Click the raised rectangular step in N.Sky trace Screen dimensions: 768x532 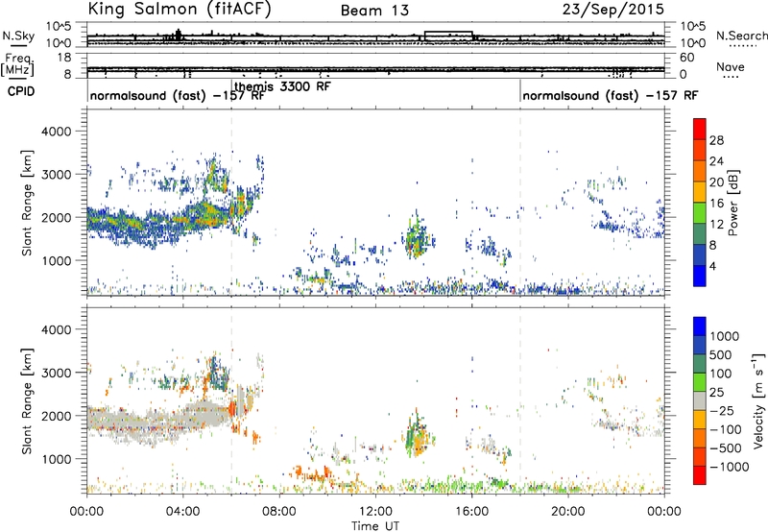(448, 35)
